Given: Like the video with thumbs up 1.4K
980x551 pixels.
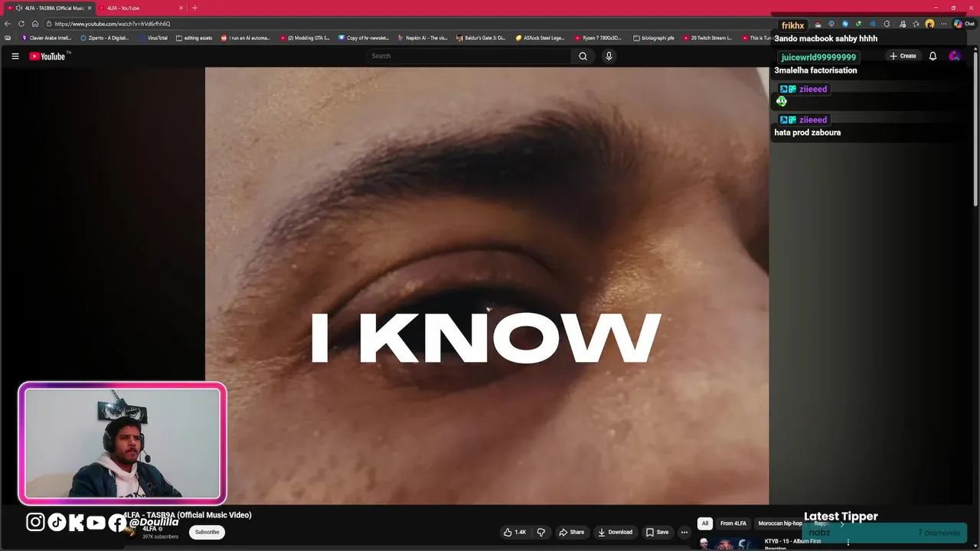Looking at the screenshot, I should (514, 532).
